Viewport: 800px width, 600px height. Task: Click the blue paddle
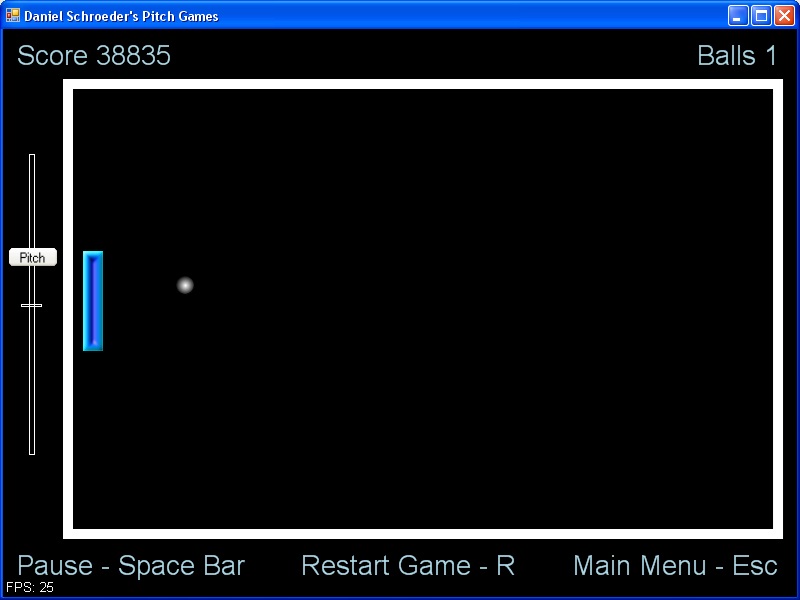[93, 301]
